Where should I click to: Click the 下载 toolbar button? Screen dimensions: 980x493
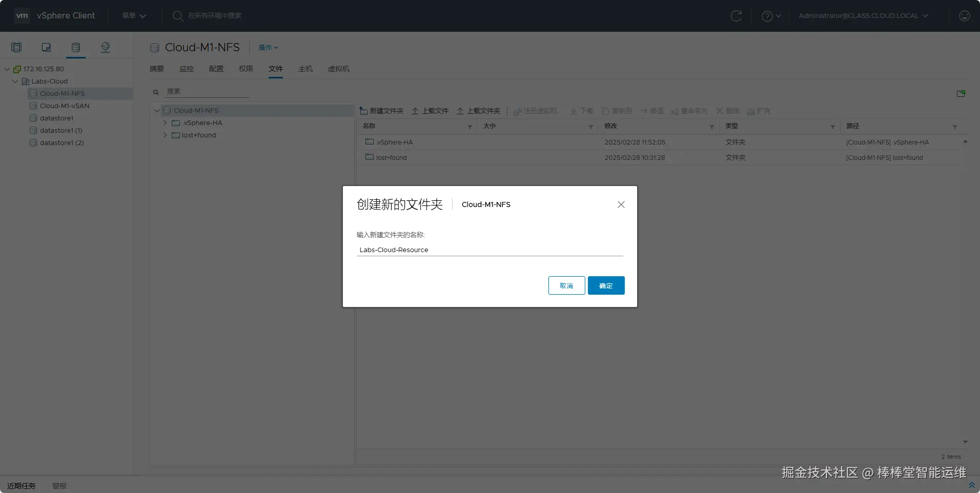point(582,111)
